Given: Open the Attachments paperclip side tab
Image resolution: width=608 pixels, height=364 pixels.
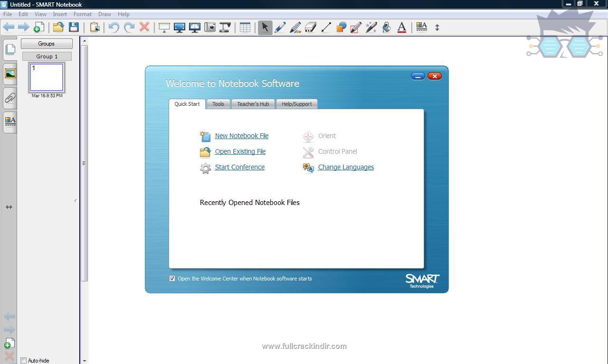Looking at the screenshot, I should (x=10, y=98).
